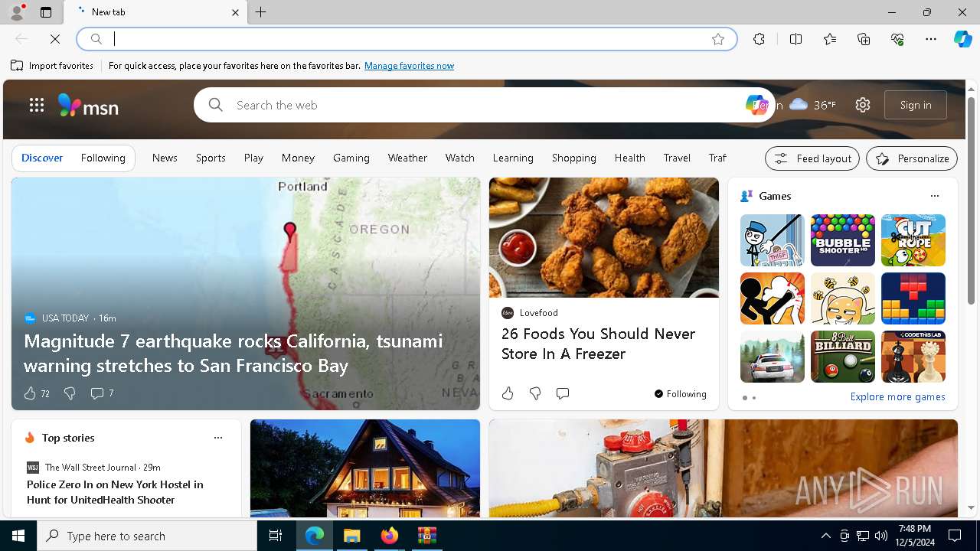Enable split screen view
The image size is (980, 551).
click(x=795, y=39)
